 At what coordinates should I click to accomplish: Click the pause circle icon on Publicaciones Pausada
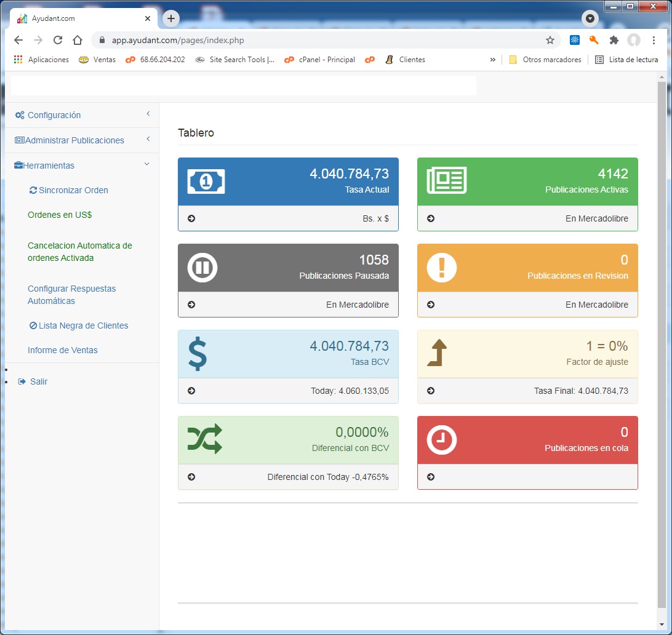202,268
